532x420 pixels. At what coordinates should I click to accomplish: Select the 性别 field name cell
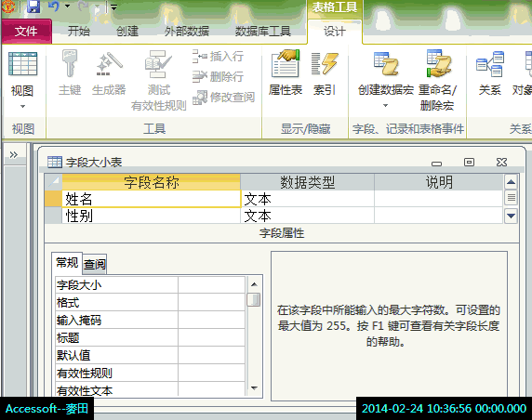click(x=151, y=216)
